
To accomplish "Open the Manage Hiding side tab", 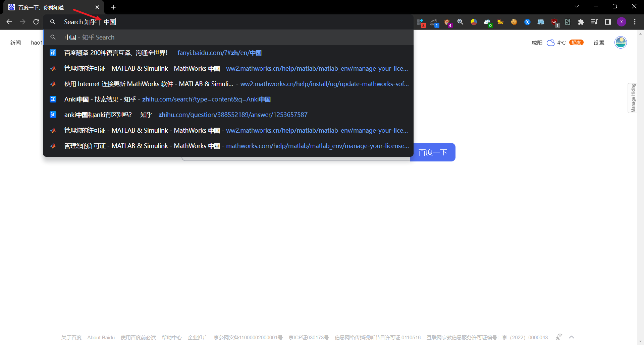I will 633,98.
